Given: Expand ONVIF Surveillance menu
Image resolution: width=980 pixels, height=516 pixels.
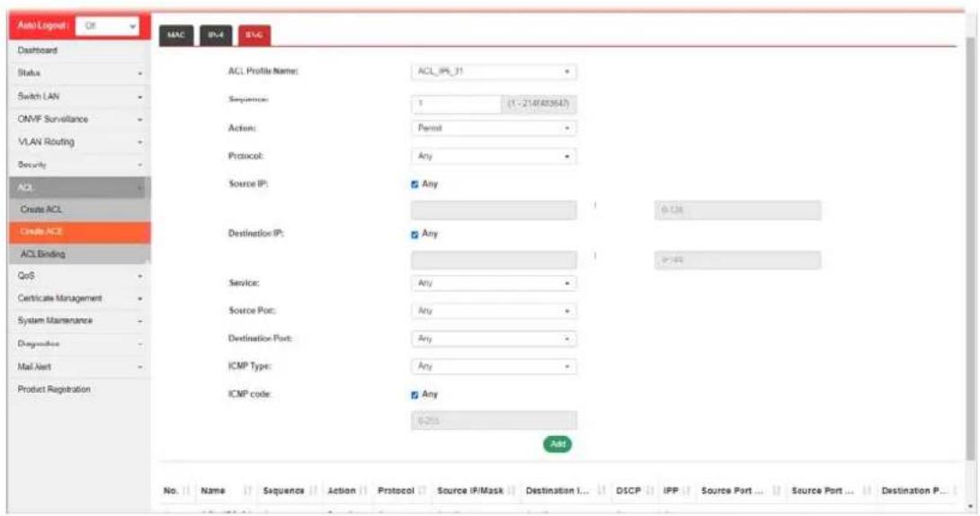Looking at the screenshot, I should point(79,119).
